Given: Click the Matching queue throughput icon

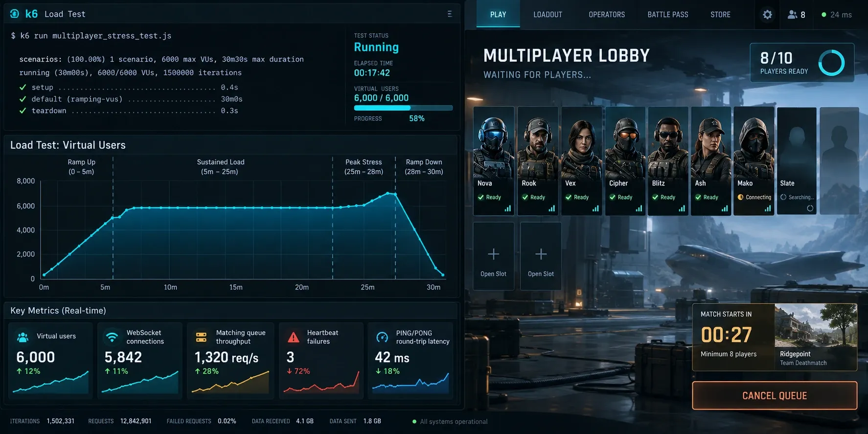Looking at the screenshot, I should (x=201, y=337).
